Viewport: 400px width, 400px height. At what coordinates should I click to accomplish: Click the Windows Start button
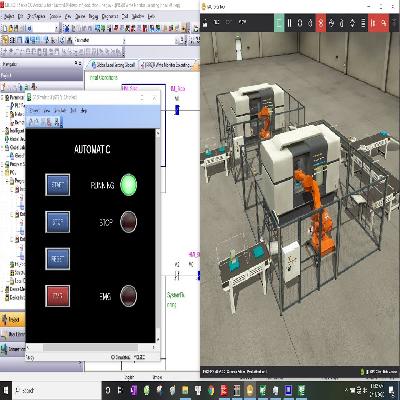click(6, 390)
